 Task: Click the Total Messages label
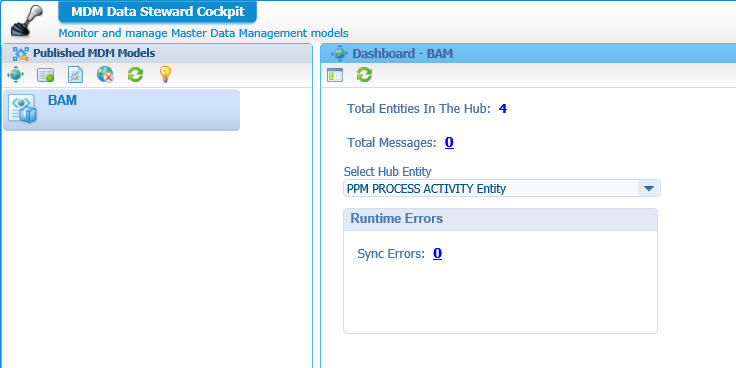392,143
